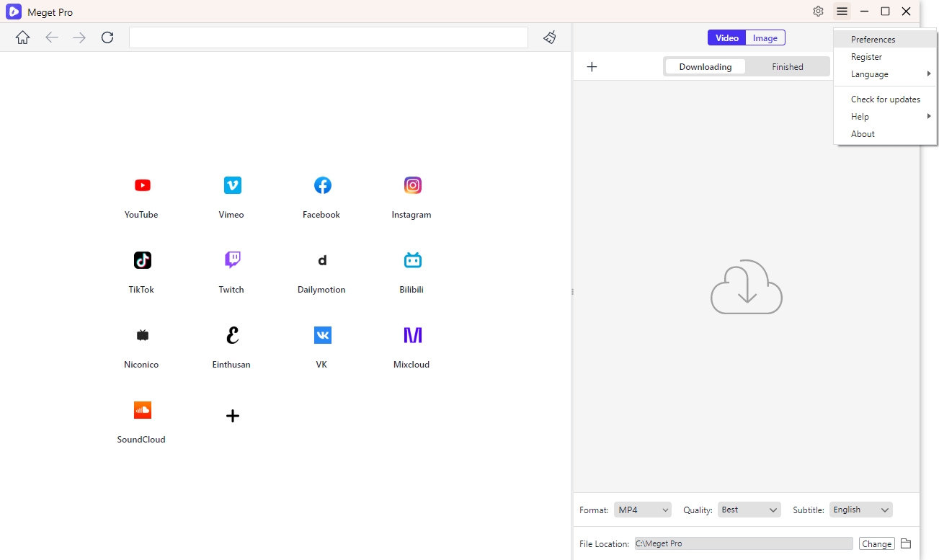The image size is (939, 560).
Task: Click the File Location path field
Action: pos(744,543)
